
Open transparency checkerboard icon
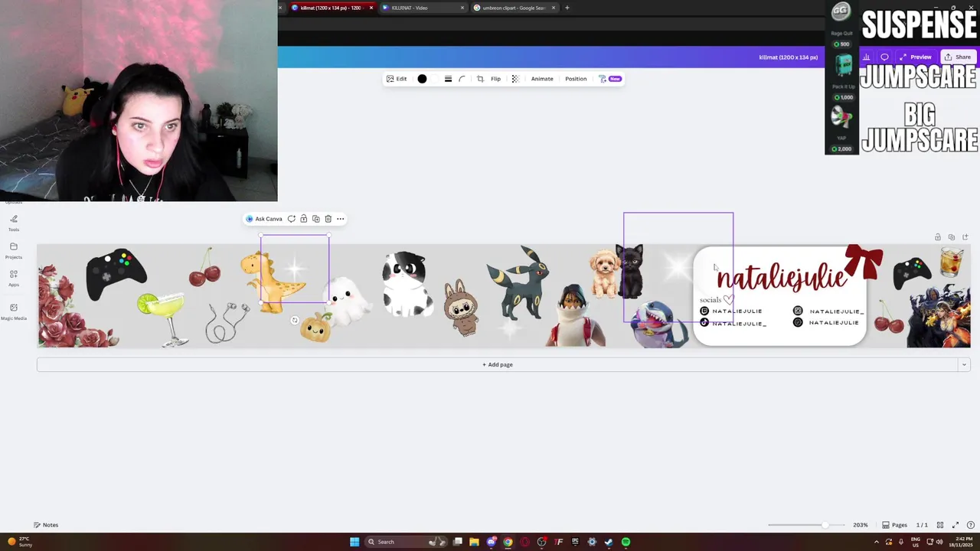(514, 79)
